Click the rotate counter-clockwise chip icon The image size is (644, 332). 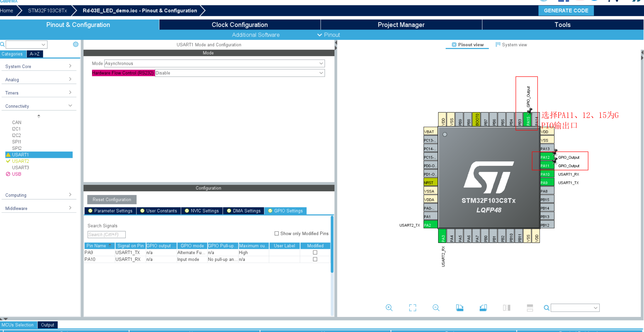tap(483, 308)
